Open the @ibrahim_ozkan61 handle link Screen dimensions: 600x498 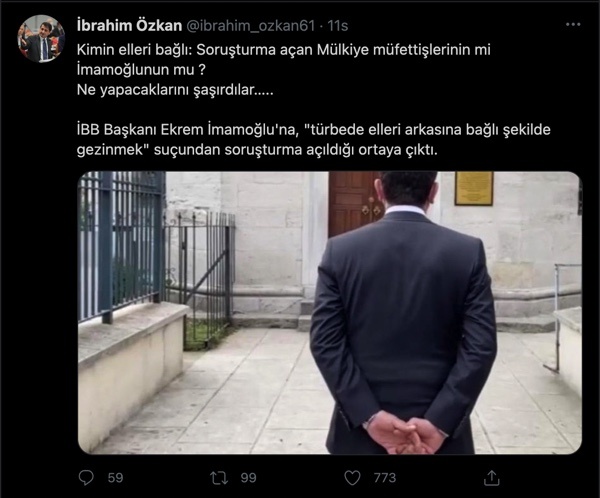click(251, 26)
